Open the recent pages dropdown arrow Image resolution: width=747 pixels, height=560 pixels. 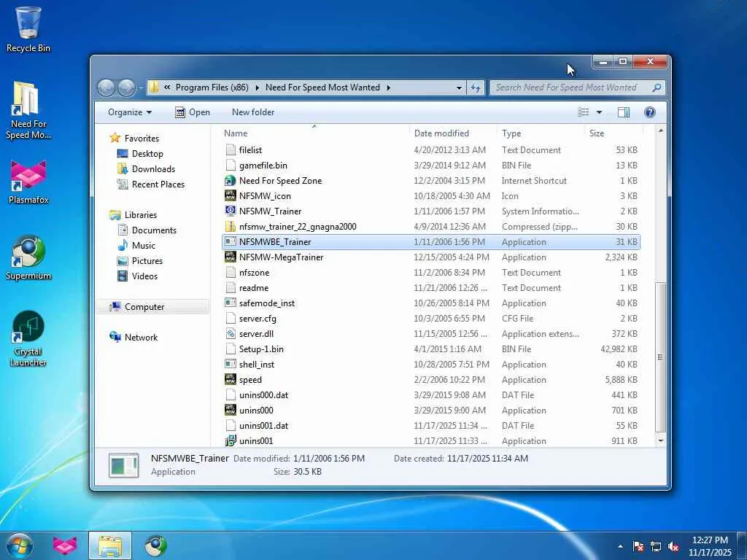pyautogui.click(x=141, y=87)
